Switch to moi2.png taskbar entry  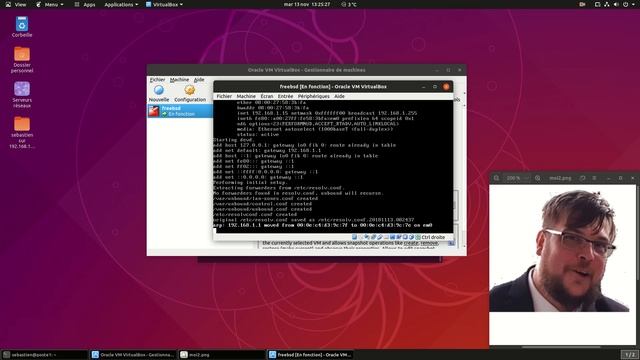click(222, 355)
